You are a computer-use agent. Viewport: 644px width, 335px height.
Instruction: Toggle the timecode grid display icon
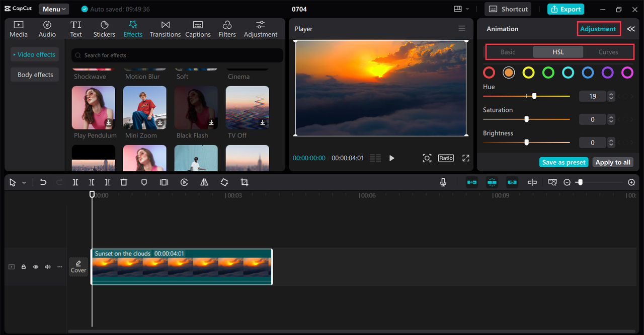click(x=375, y=158)
